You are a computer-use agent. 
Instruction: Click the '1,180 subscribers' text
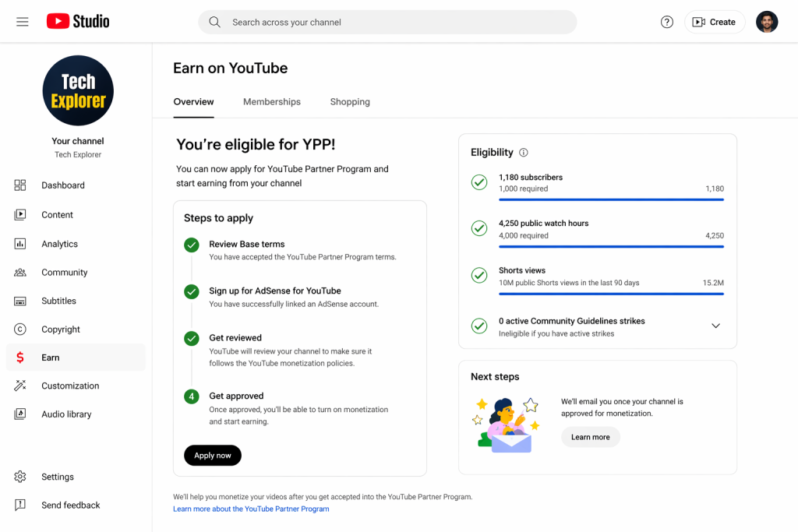pyautogui.click(x=530, y=177)
